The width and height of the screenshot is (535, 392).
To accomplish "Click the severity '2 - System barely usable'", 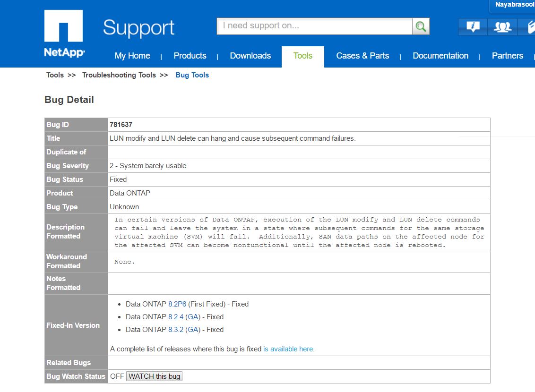I will click(x=148, y=166).
